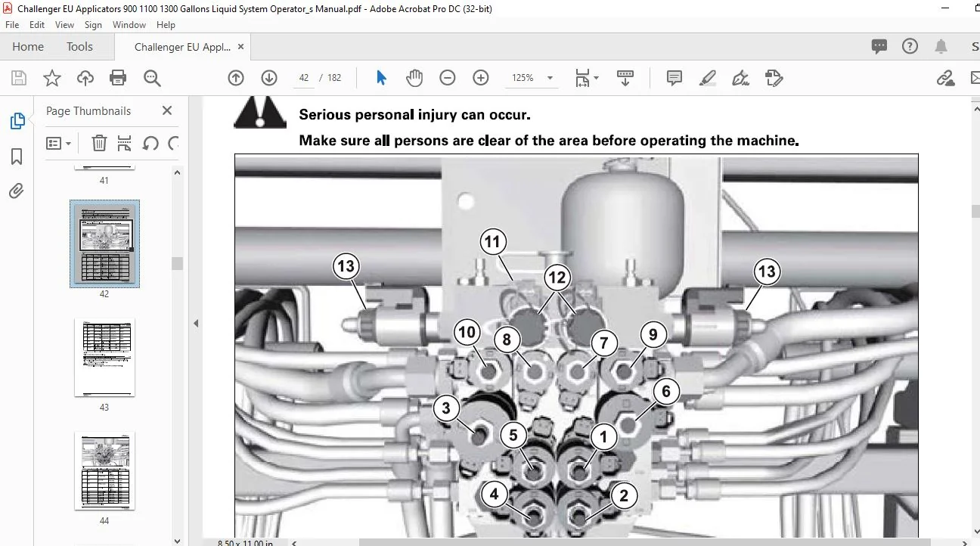Open the page fit options tool
The height and width of the screenshot is (546, 980).
pos(586,78)
